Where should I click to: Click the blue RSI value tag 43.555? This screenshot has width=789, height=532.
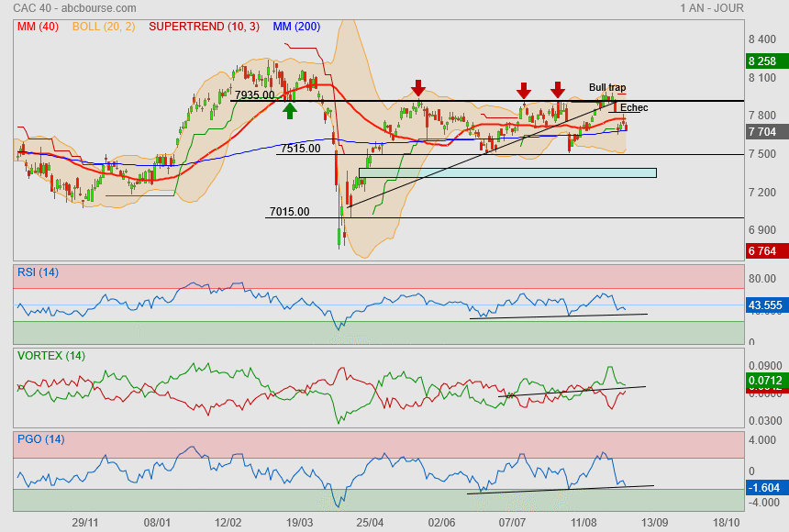[x=763, y=305]
